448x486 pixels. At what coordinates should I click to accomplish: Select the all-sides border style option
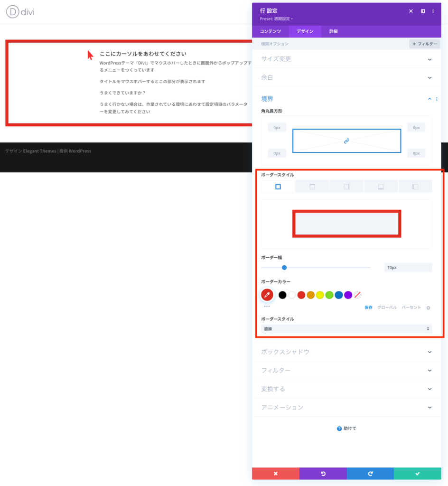(278, 187)
